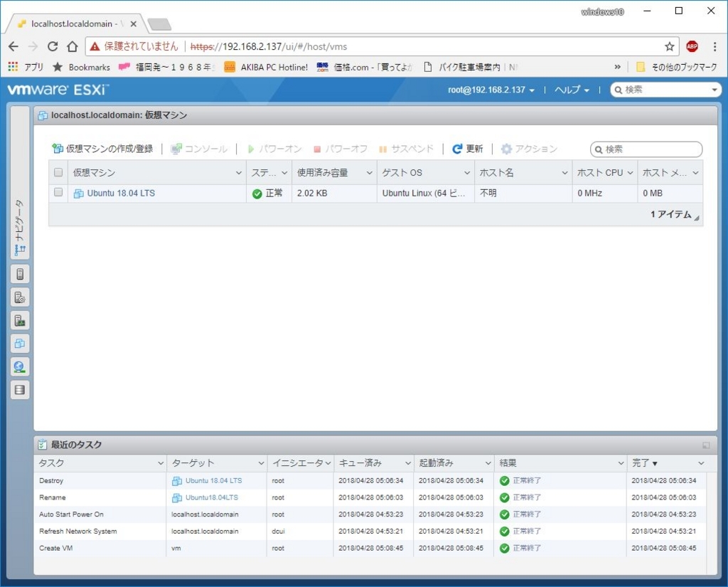Open the Initiator column header dropdown
Viewport: 728px width, 587px height.
[328, 463]
